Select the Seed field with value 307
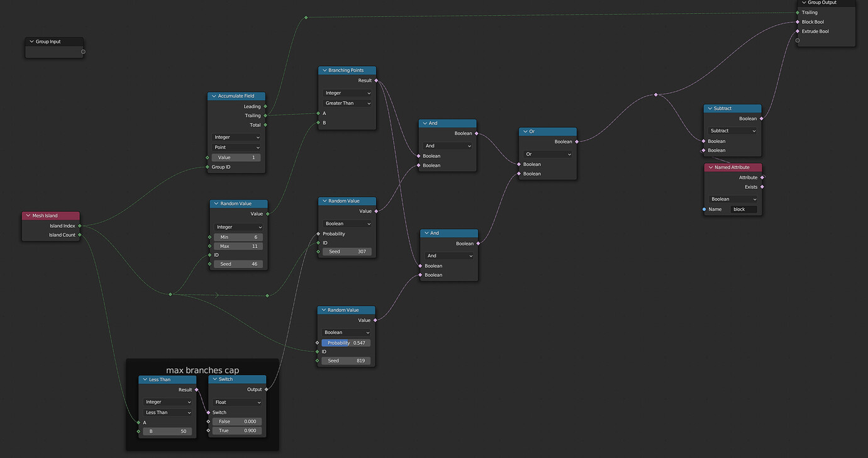The height and width of the screenshot is (458, 868). [347, 252]
